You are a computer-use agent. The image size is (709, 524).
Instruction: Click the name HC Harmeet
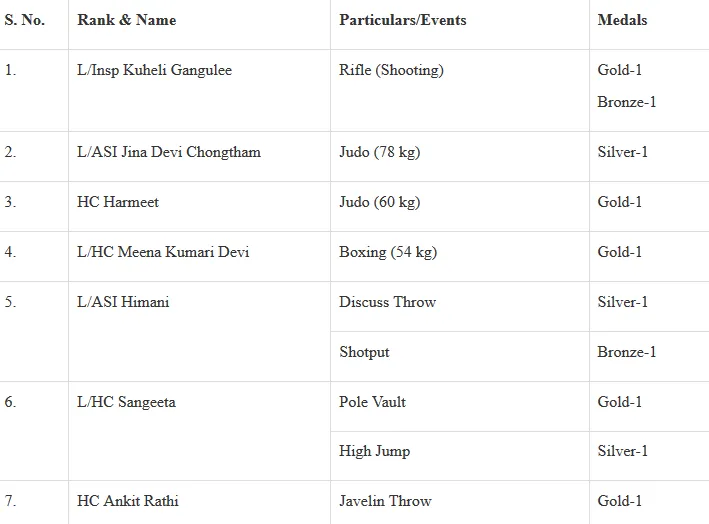(x=118, y=202)
